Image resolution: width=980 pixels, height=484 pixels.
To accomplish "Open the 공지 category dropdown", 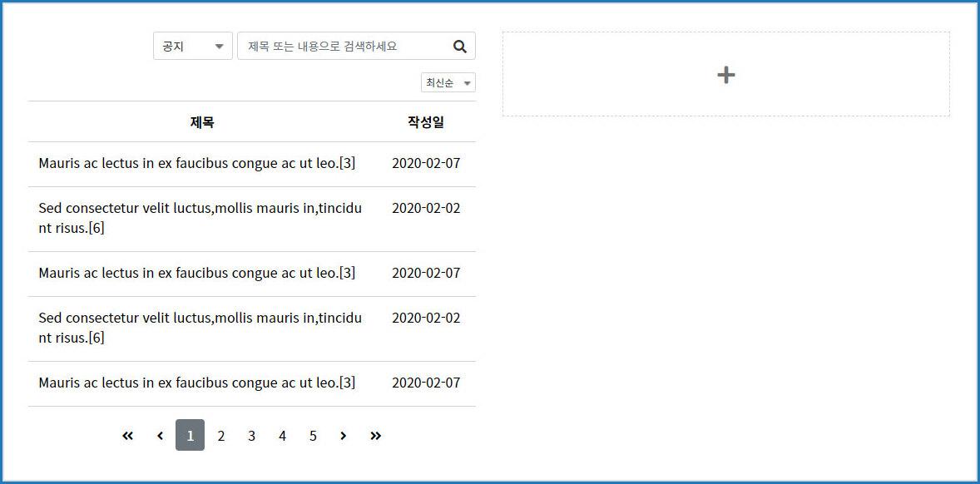I will [x=192, y=47].
